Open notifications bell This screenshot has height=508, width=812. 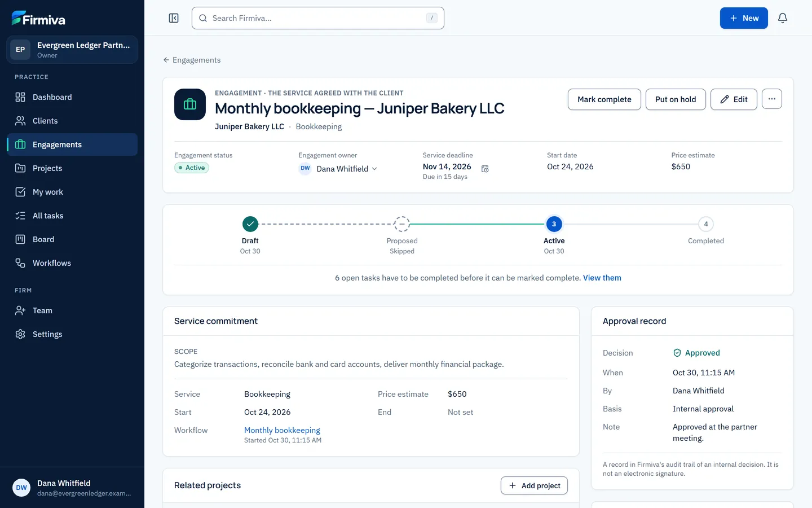pyautogui.click(x=783, y=18)
